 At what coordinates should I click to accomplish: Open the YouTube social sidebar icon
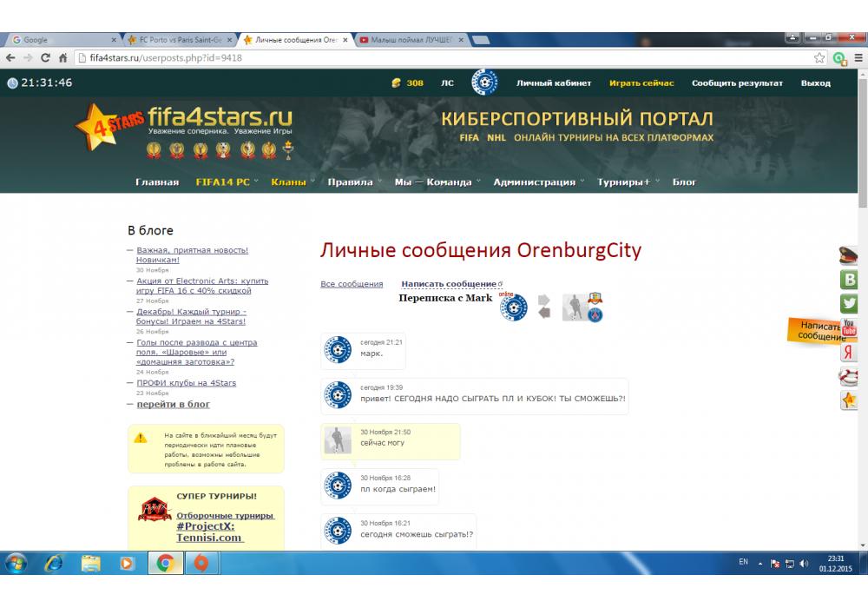coord(849,327)
